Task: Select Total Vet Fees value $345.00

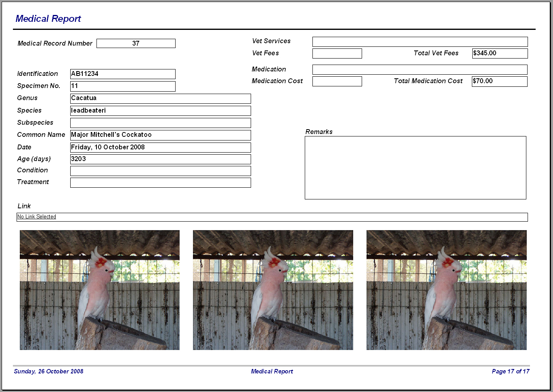Action: click(x=500, y=53)
